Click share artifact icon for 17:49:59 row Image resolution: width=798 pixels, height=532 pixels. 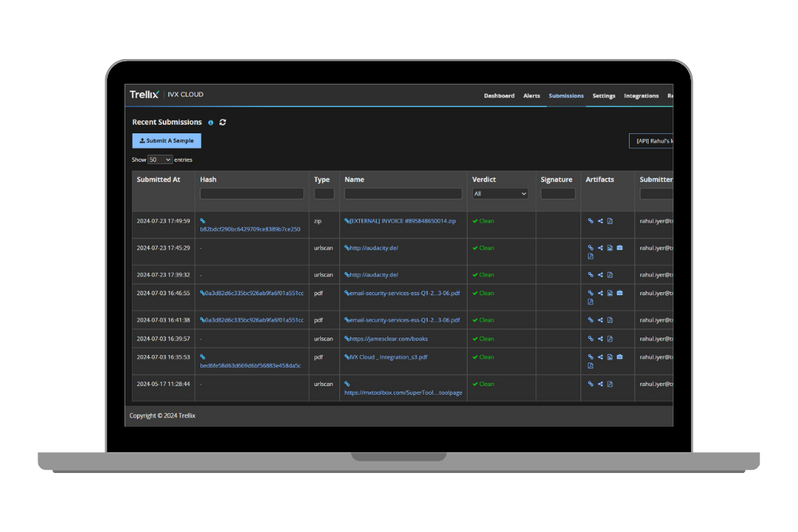600,221
